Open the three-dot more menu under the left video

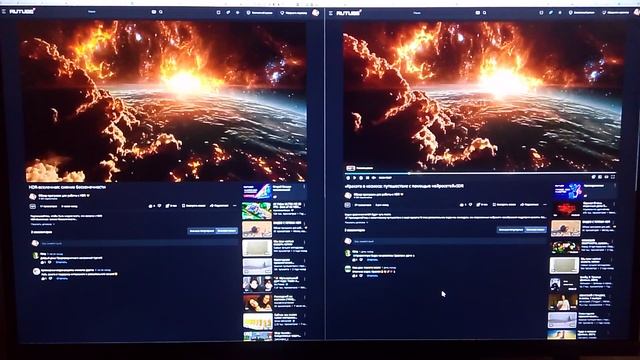235,206
